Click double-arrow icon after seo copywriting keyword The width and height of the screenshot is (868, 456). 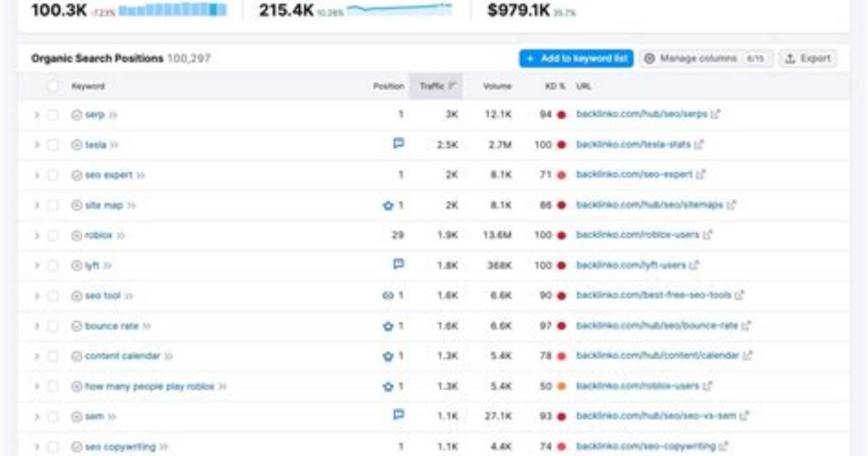(164, 447)
